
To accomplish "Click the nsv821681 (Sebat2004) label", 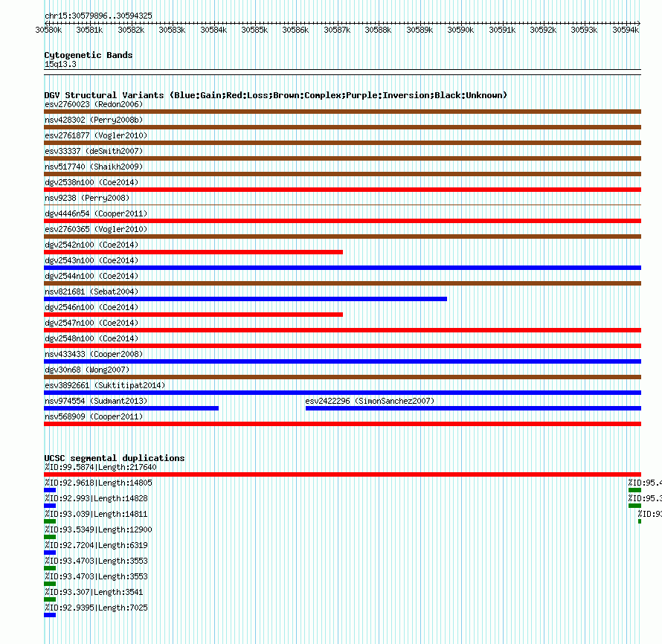I will point(91,292).
